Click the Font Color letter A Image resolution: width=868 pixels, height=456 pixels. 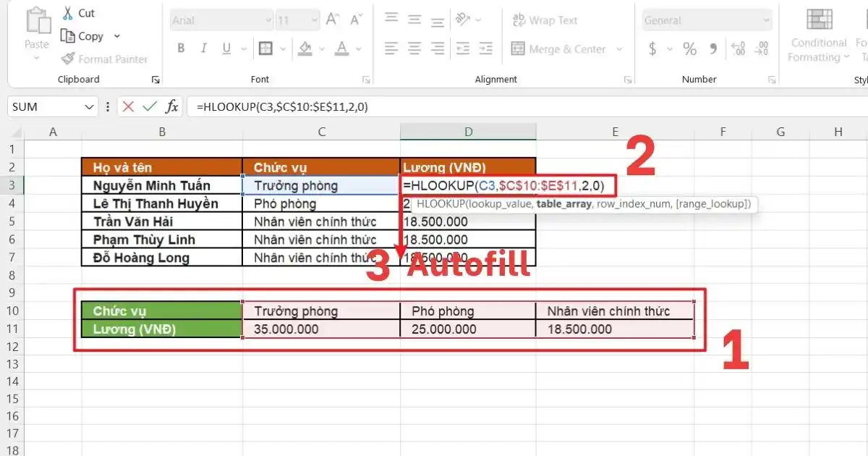pyautogui.click(x=341, y=48)
